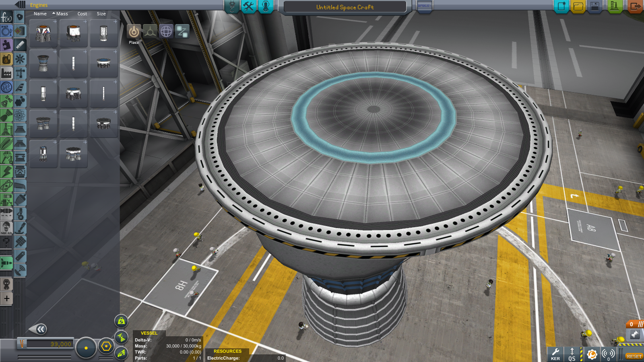
Task: Add a custom category with plus button
Action: click(x=6, y=298)
